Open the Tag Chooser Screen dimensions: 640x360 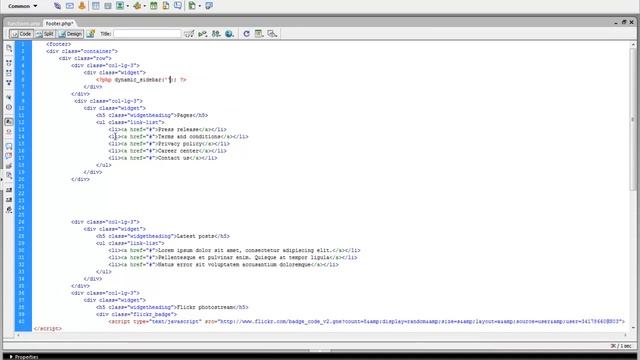[209, 6]
